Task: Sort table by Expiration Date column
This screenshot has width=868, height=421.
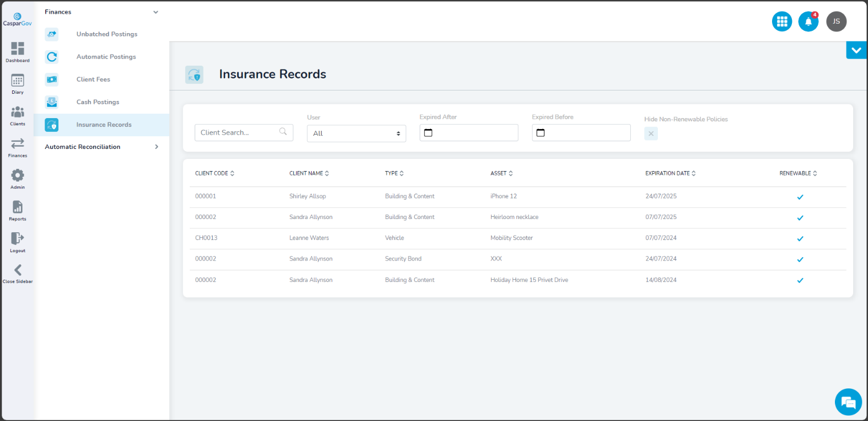Action: click(x=670, y=173)
